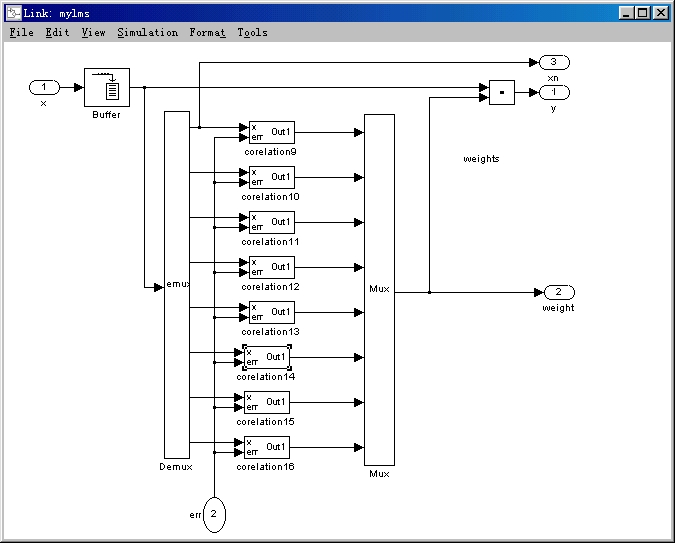Click the corelation9 subsystem block

pos(271,132)
